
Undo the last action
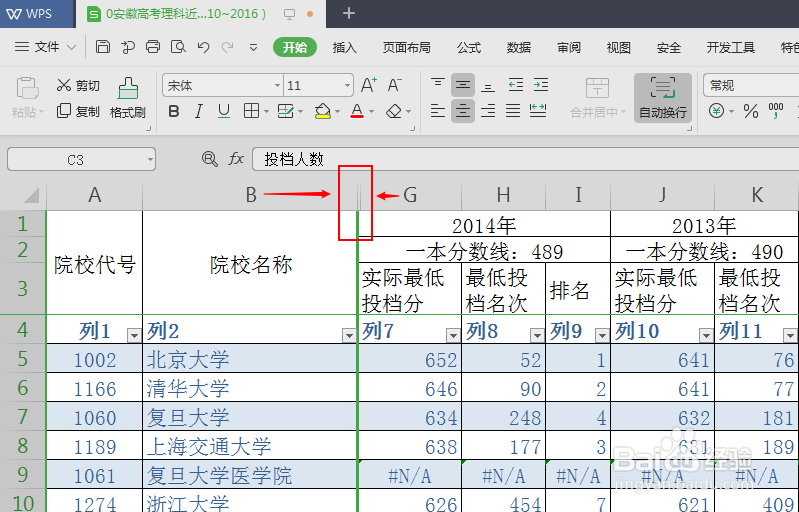203,47
